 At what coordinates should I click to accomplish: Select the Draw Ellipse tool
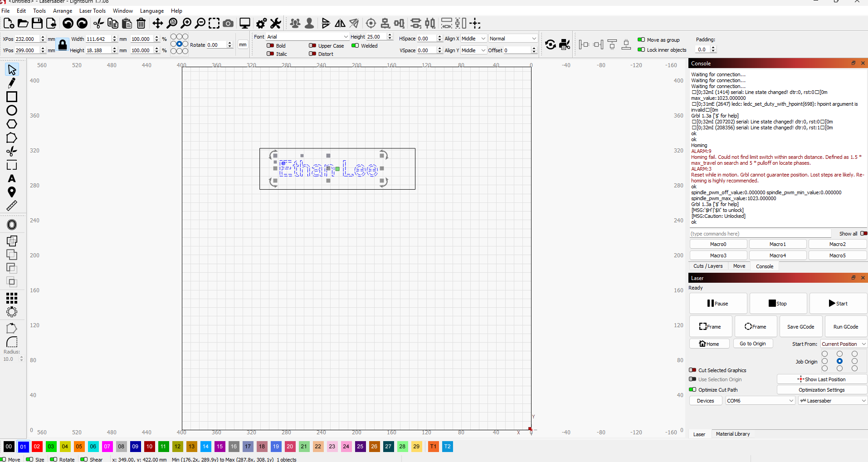[x=12, y=110]
